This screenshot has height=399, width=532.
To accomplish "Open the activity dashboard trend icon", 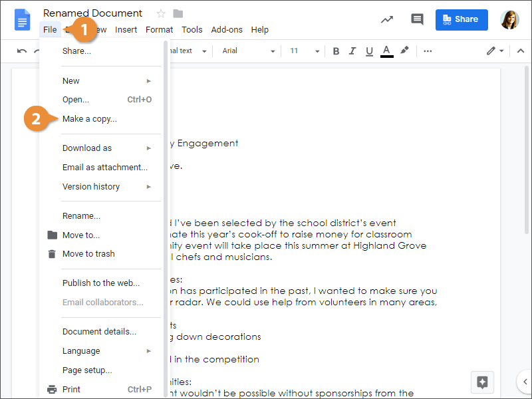I will [x=387, y=19].
